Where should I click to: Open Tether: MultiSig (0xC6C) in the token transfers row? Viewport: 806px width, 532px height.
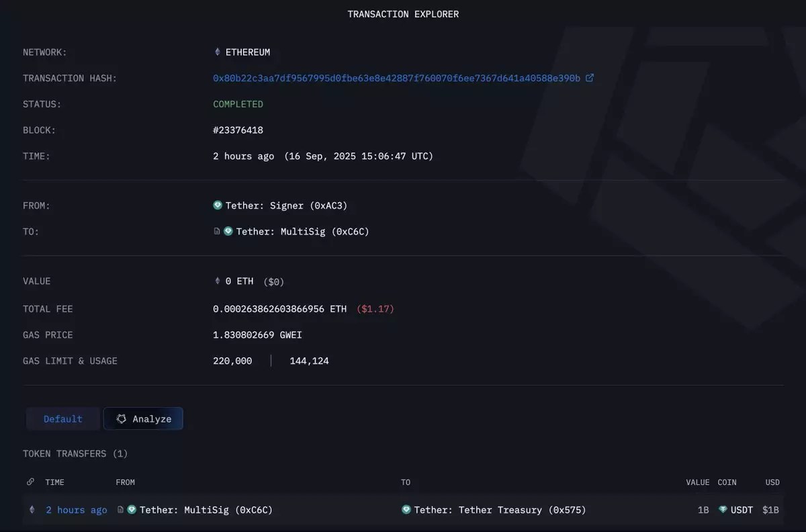[206, 510]
